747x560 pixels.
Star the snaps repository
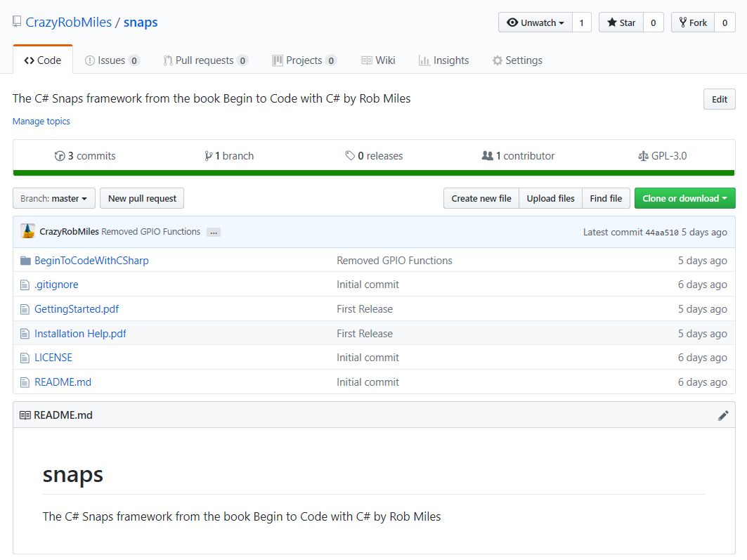[x=621, y=22]
